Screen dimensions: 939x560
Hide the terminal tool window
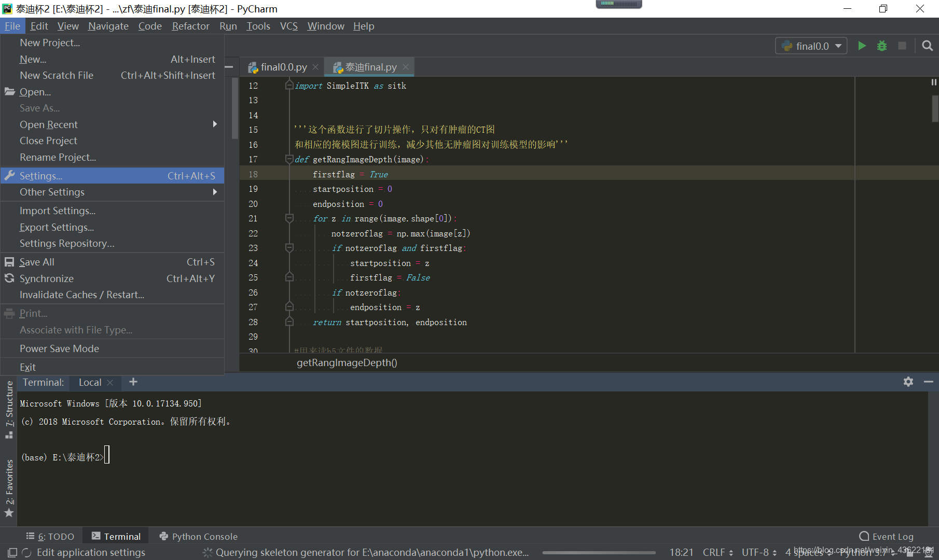pyautogui.click(x=929, y=382)
